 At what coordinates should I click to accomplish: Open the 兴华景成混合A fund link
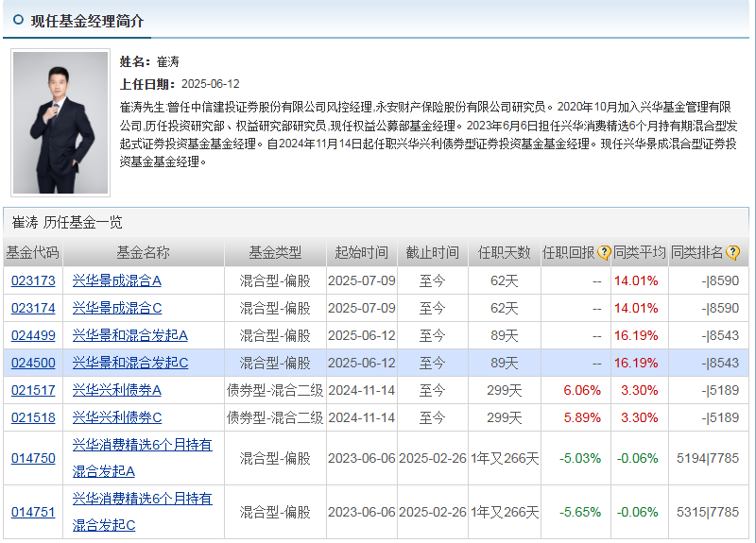(116, 280)
